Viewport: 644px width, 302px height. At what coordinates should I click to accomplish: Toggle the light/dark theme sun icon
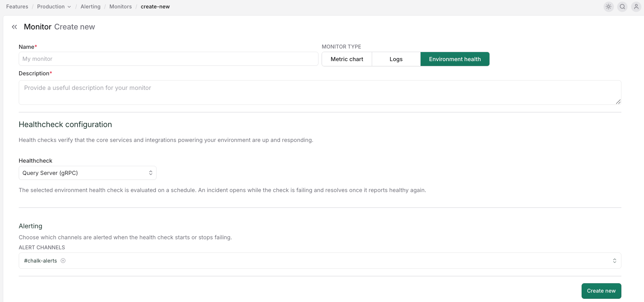coord(608,6)
